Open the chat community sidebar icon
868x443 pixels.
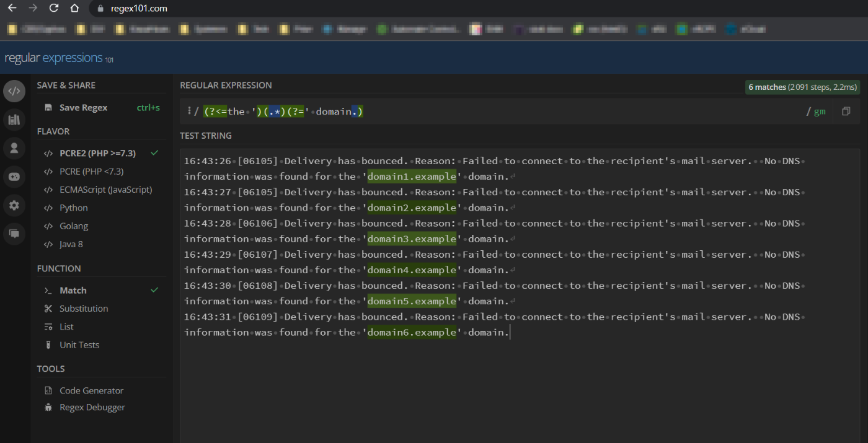click(14, 234)
